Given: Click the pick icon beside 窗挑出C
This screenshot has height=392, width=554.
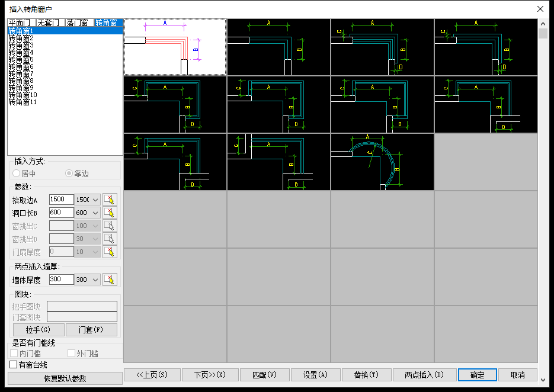Looking at the screenshot, I should pyautogui.click(x=110, y=226).
